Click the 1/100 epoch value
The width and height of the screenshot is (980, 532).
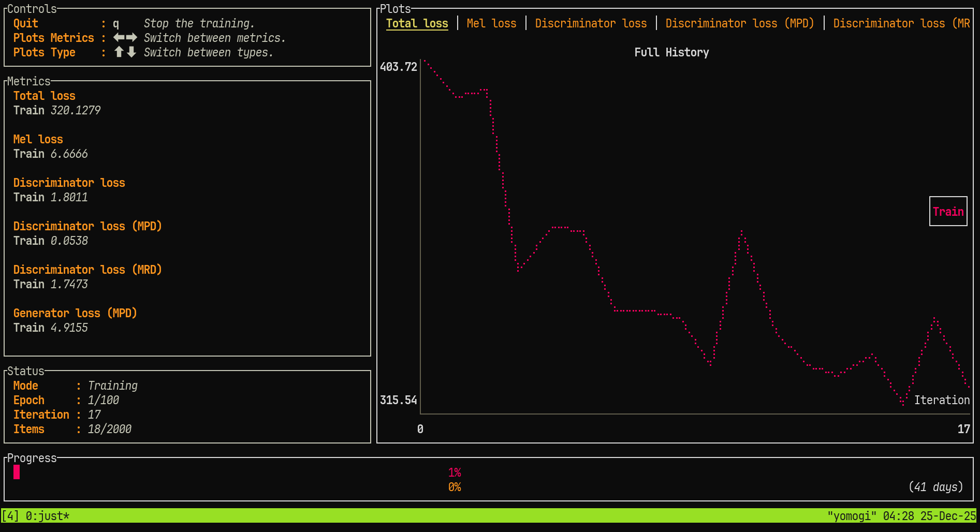pyautogui.click(x=104, y=400)
